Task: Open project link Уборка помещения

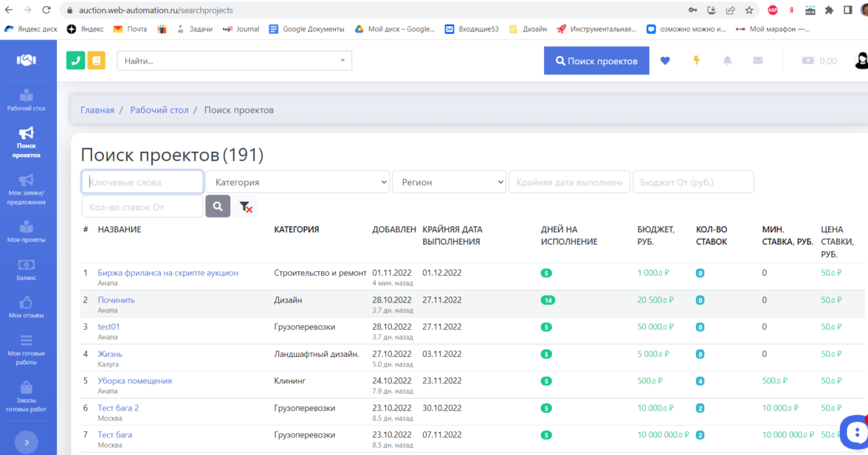Action: coord(134,381)
